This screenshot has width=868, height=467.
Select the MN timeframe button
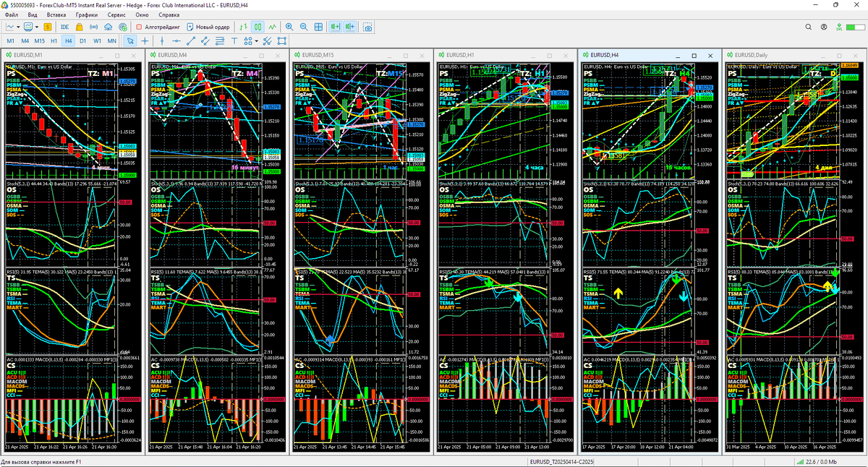(112, 40)
